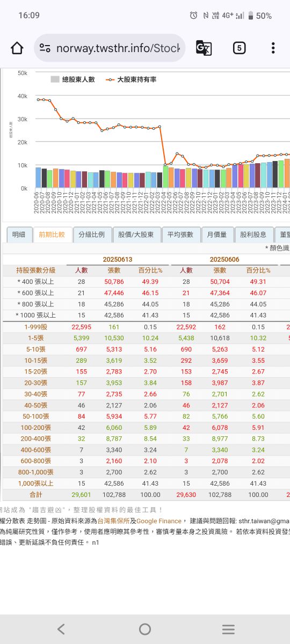Screen dimensions: 290x644
Task: Click the total 29,601 under 20250613
Action: pos(81,495)
